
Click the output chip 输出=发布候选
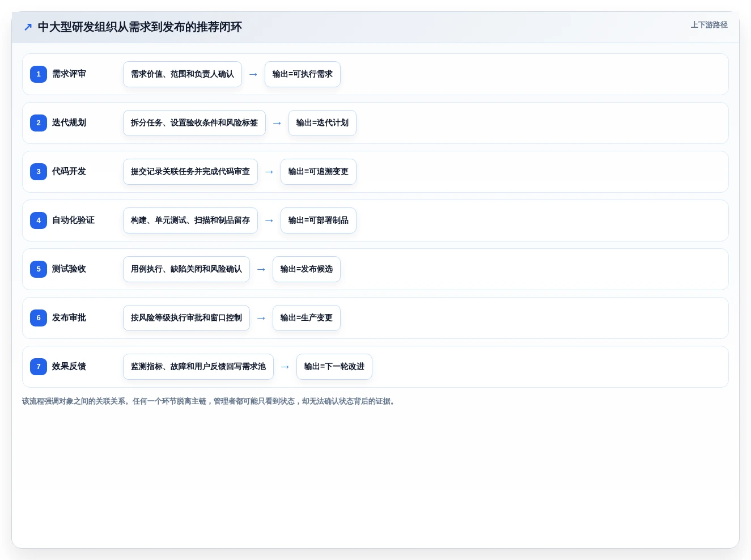(307, 269)
